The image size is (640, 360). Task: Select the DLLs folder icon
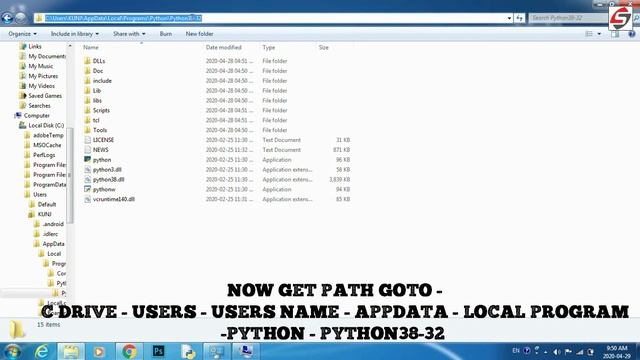coord(87,61)
